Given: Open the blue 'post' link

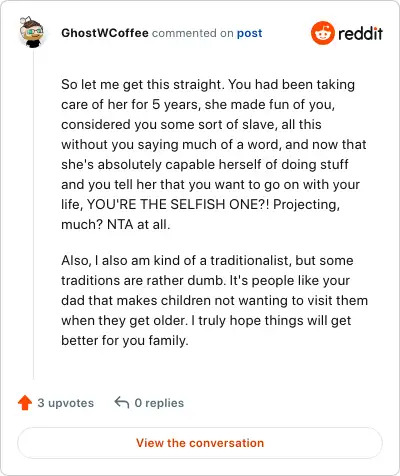Looking at the screenshot, I should tap(249, 33).
